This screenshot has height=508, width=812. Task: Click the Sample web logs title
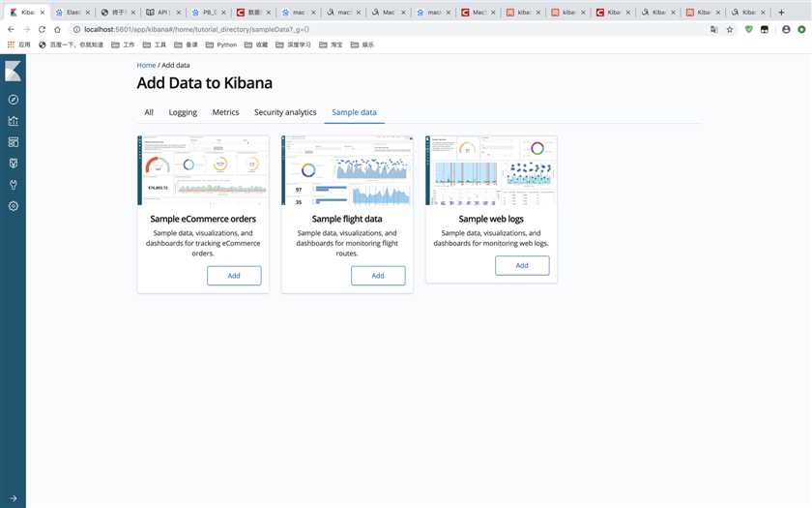pyautogui.click(x=491, y=219)
